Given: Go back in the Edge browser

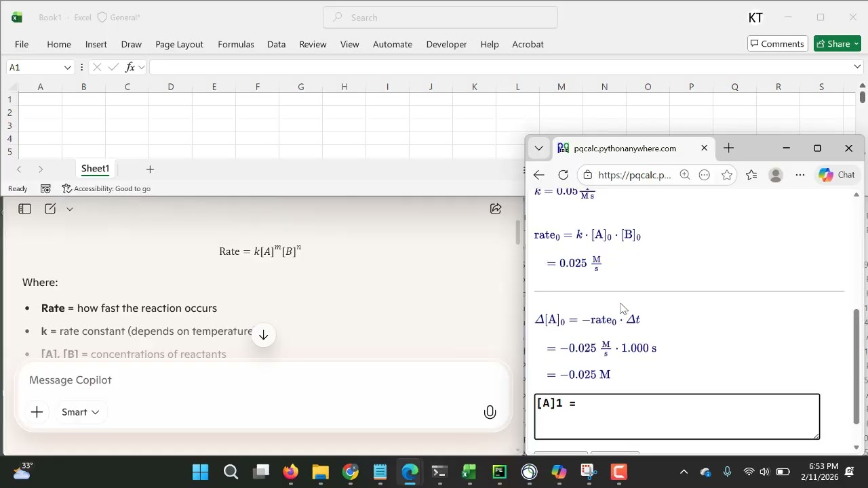Looking at the screenshot, I should point(538,175).
